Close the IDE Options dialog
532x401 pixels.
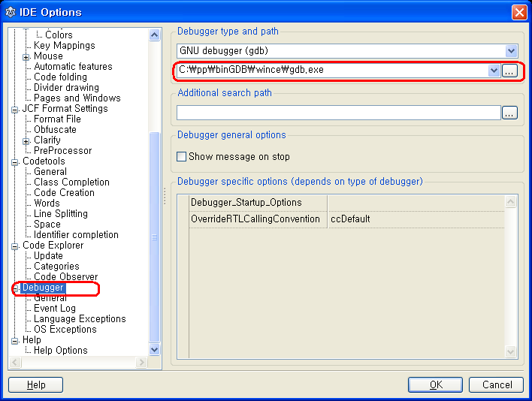tap(519, 13)
